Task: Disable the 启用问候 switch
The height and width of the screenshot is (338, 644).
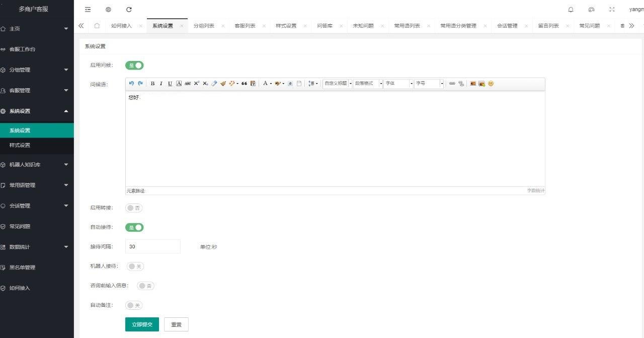Action: pos(134,65)
